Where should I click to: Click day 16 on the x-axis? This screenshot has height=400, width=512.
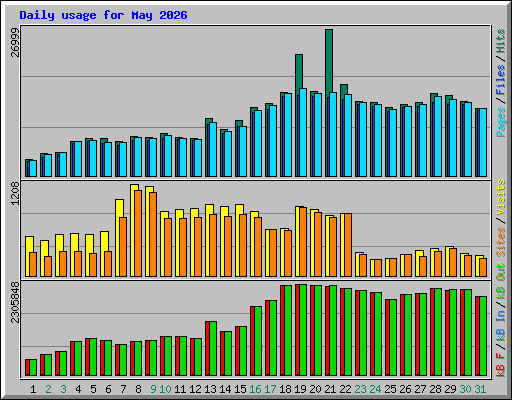click(255, 389)
